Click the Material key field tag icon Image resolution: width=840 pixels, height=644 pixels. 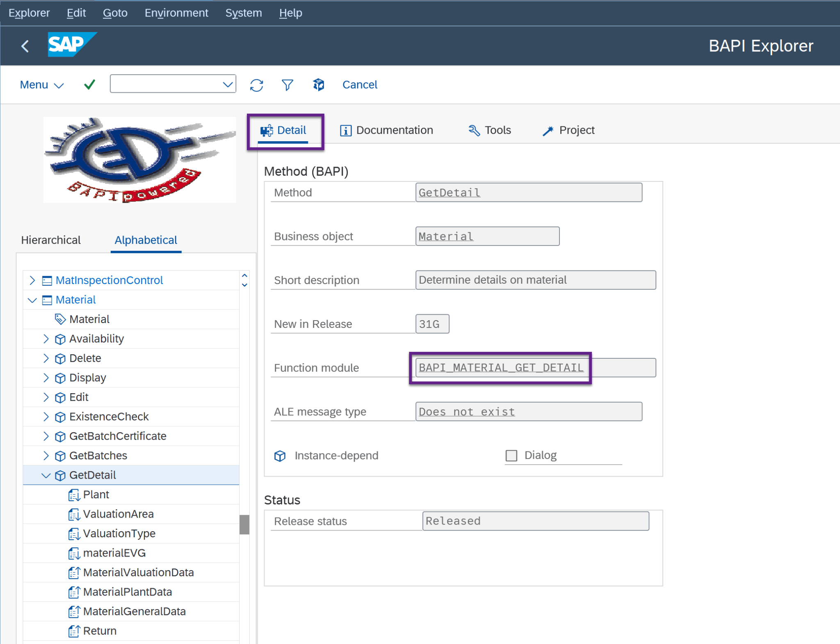point(60,319)
